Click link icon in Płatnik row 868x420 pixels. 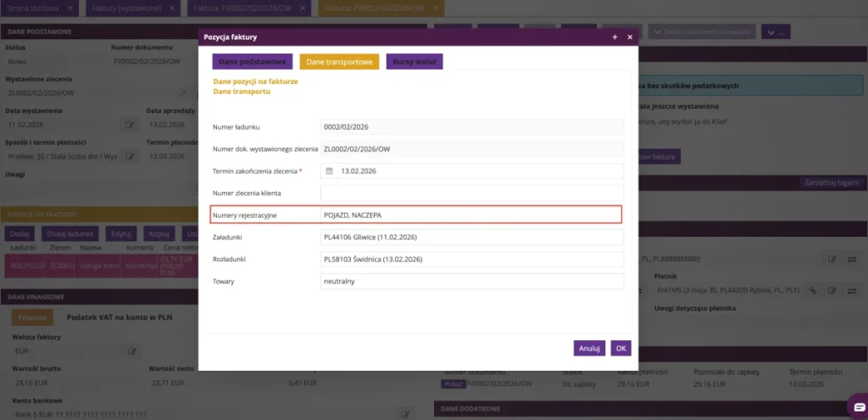tap(813, 290)
